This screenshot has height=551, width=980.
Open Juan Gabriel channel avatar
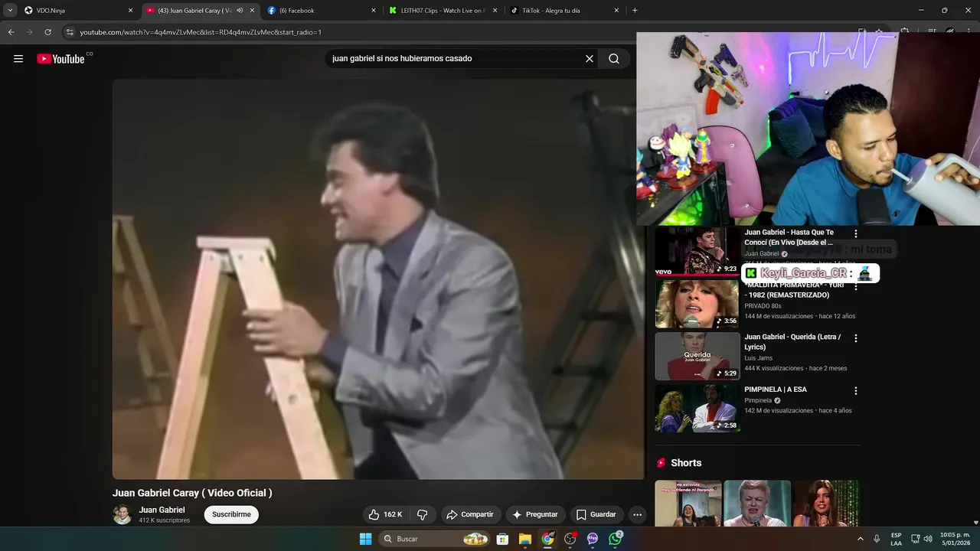(122, 514)
